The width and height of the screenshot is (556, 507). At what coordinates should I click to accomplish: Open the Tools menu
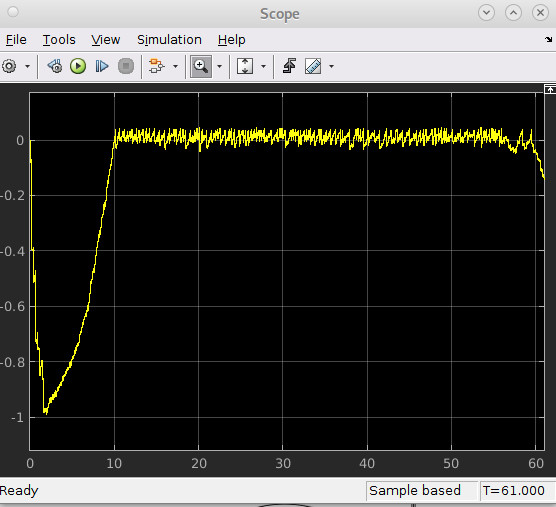click(x=59, y=40)
